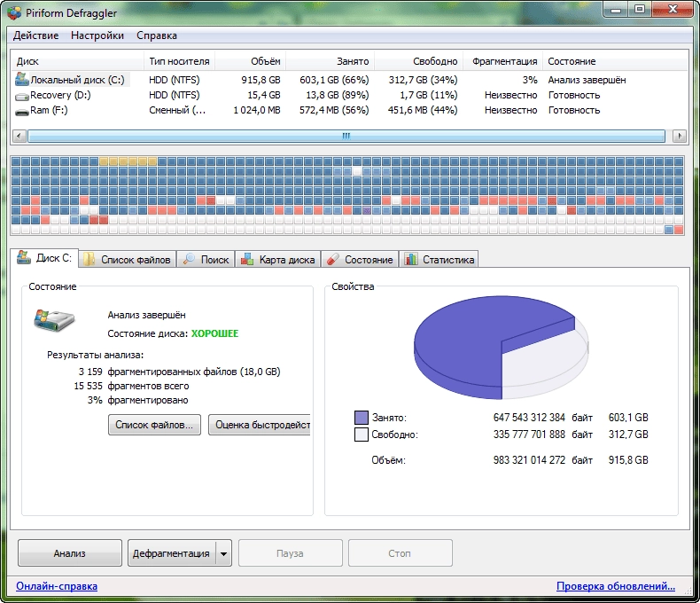Select the Диск C: tab

44,258
